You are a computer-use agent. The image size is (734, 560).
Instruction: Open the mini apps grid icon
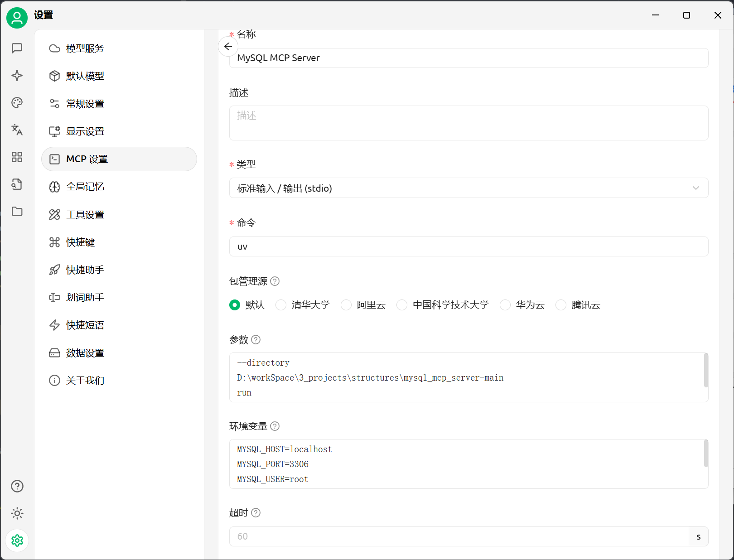pyautogui.click(x=17, y=157)
